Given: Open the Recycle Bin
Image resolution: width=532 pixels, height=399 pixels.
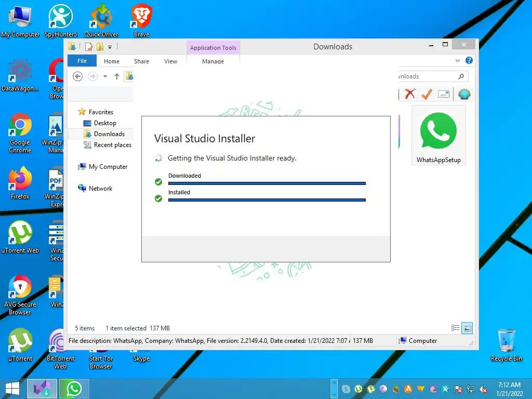Looking at the screenshot, I should [506, 345].
